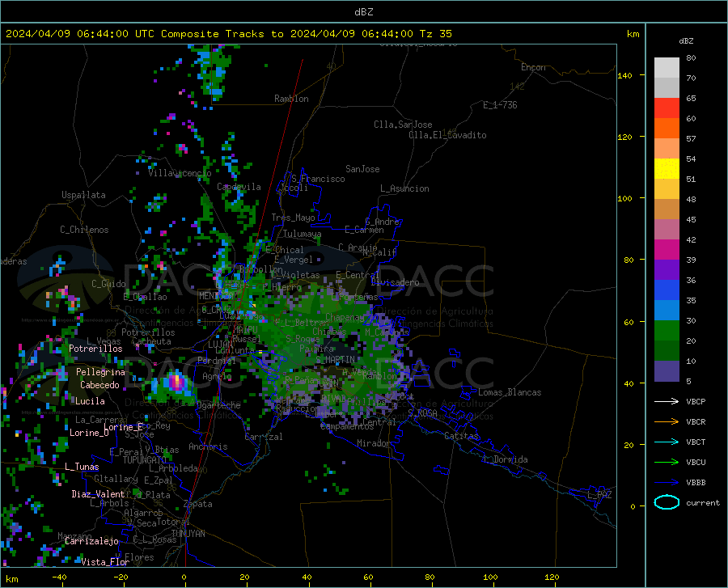The image size is (728, 588).
Task: Choose the bright green 20-30 dBZ swatch
Action: (667, 331)
